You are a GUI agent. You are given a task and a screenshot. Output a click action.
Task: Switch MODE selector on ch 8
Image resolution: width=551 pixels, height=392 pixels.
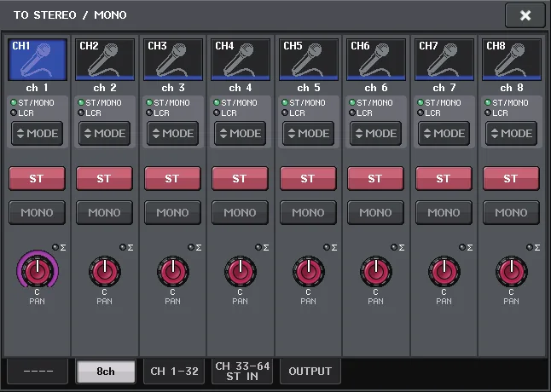pyautogui.click(x=511, y=133)
